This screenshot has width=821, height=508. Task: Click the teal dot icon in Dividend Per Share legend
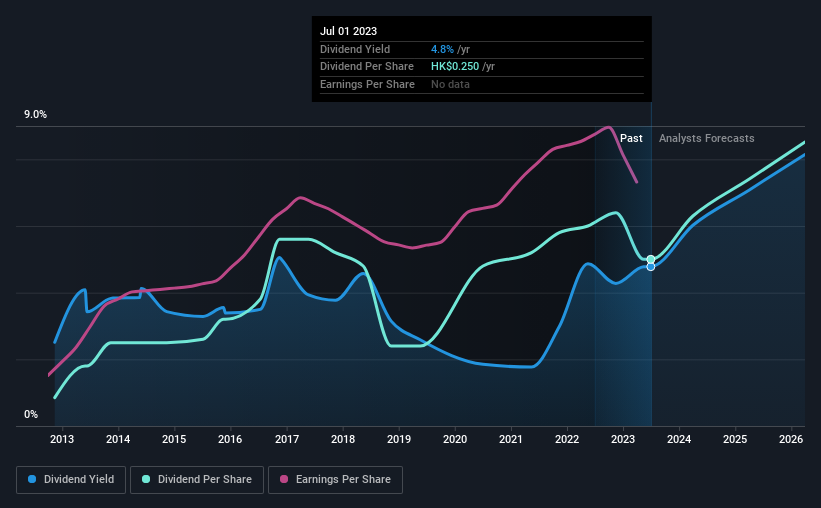click(146, 479)
